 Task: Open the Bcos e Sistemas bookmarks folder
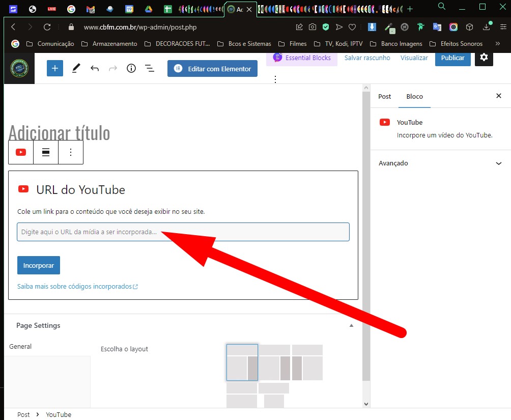point(244,43)
